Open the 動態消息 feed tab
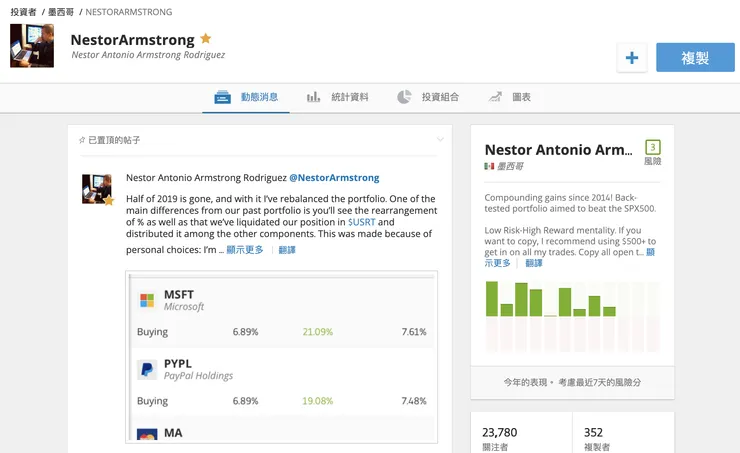The height and width of the screenshot is (453, 740). [246, 97]
